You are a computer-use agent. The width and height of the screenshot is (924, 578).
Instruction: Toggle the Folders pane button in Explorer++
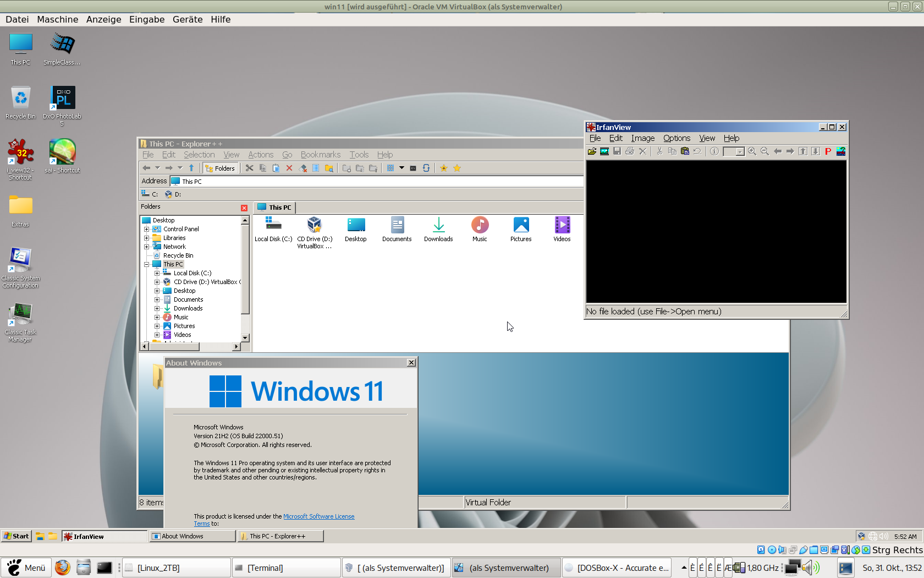[x=220, y=168]
